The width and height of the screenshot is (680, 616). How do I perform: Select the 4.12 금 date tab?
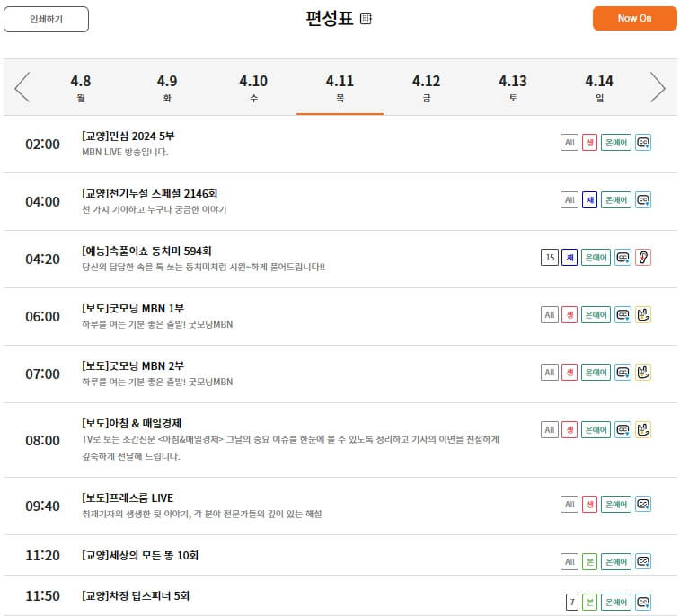pyautogui.click(x=427, y=87)
